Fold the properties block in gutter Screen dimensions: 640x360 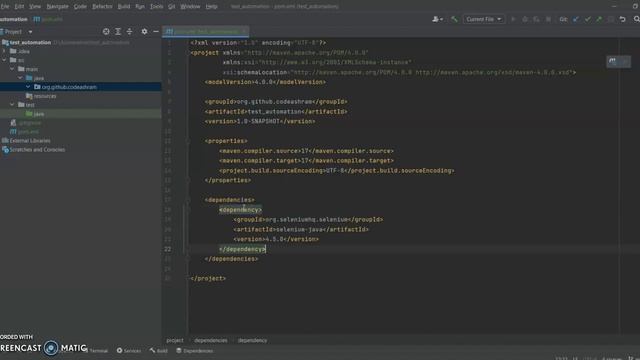187,141
